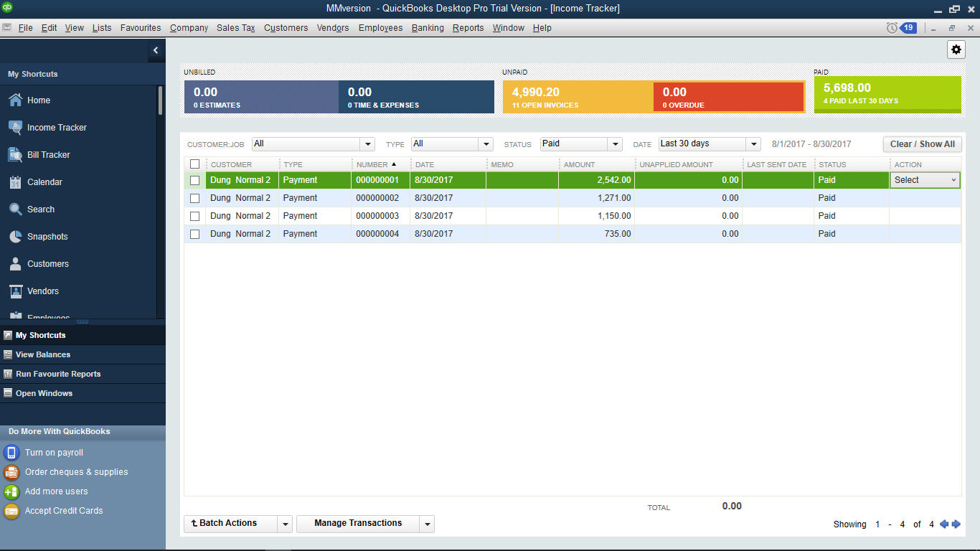This screenshot has height=551, width=980.
Task: Click Clear / Show All button
Action: click(922, 144)
